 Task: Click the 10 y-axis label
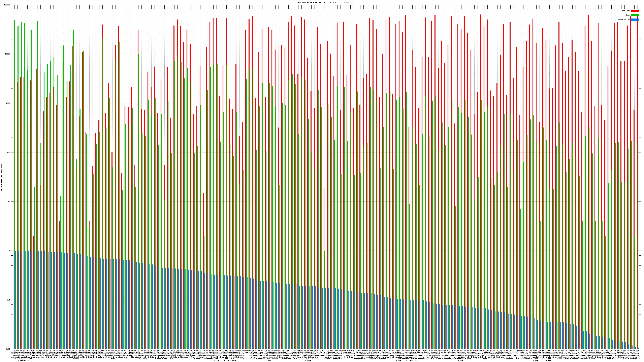9,202
